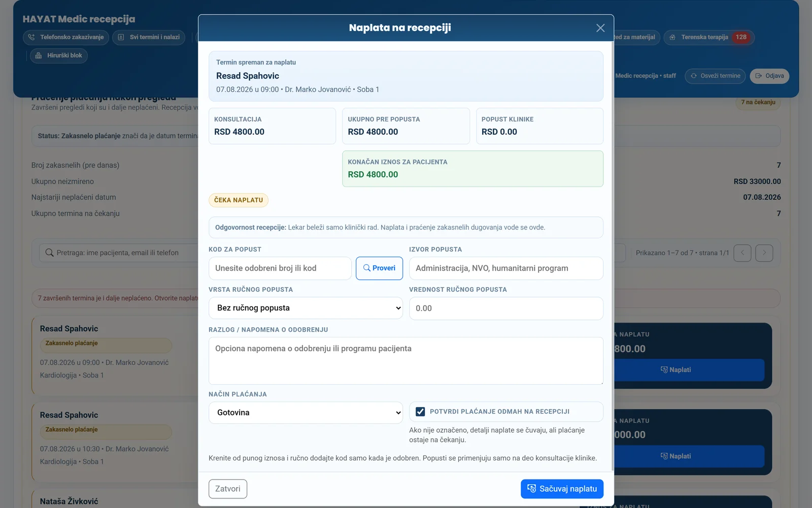The width and height of the screenshot is (812, 508).
Task: Click the Broj zakasnelih (pre danas) label
Action: point(75,165)
